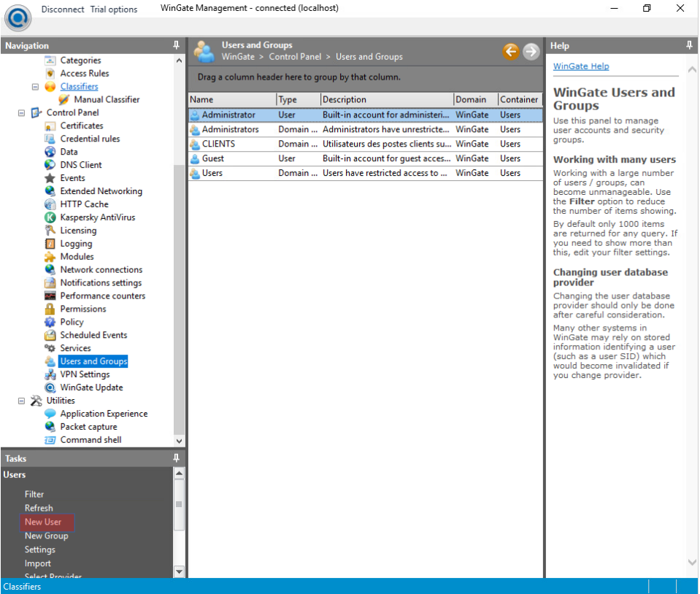
Task: Open the WinGate Help link
Action: click(581, 66)
